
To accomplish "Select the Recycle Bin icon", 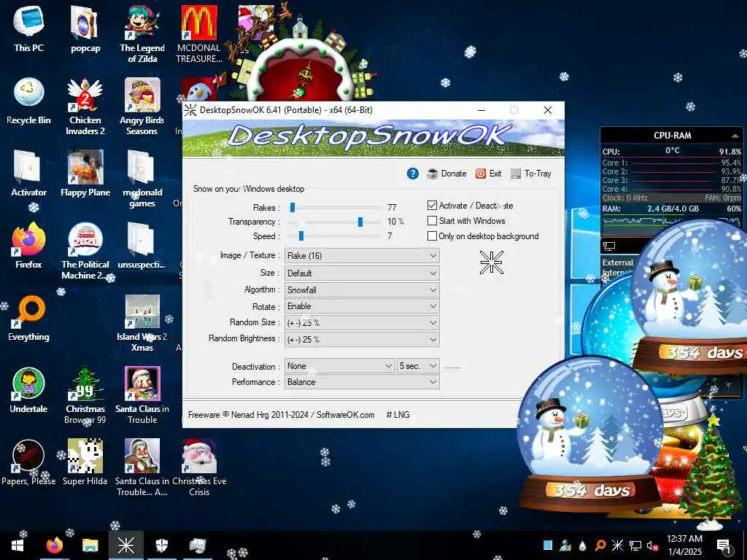I will [x=28, y=101].
